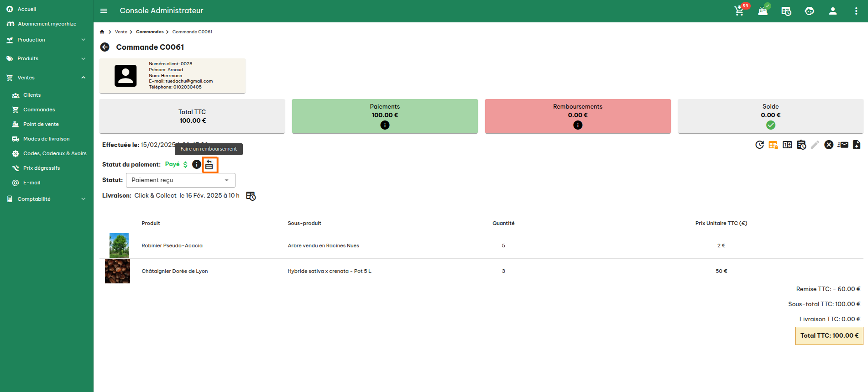
Task: Open the cash register icon in header
Action: click(763, 11)
